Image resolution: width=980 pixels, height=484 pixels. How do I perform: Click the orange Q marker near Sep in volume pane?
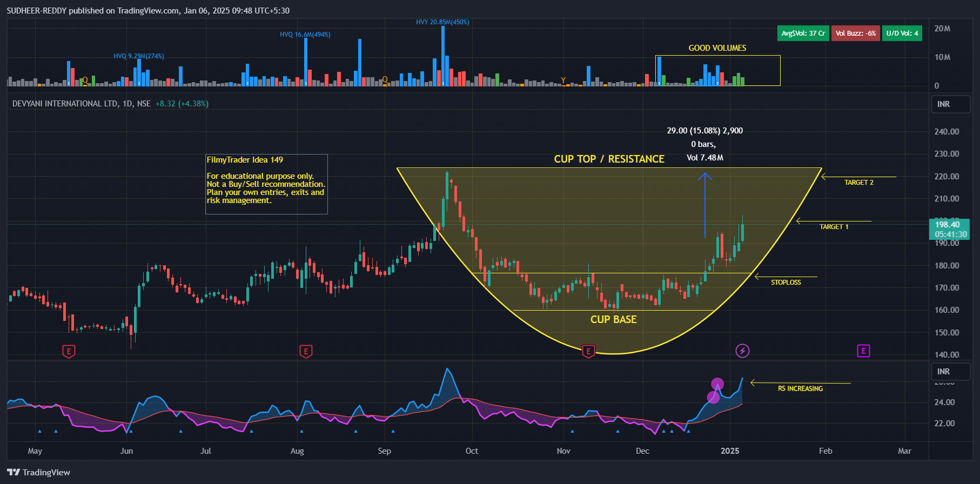tap(385, 80)
